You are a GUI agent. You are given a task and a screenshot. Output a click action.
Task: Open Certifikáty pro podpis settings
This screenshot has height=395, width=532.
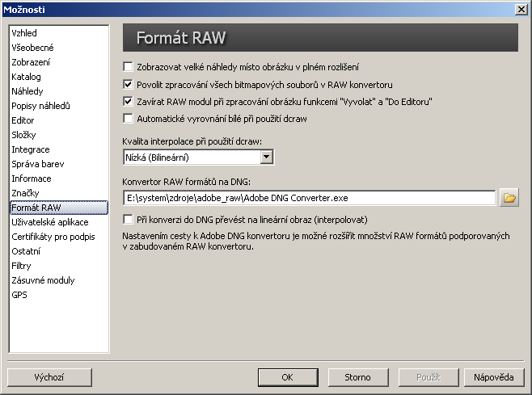(53, 237)
